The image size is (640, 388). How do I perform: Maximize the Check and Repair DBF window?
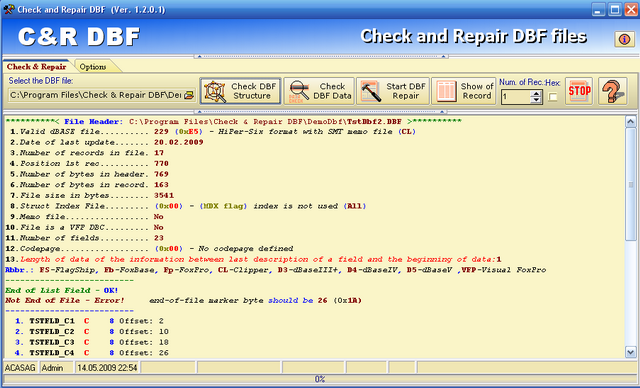tap(614, 9)
